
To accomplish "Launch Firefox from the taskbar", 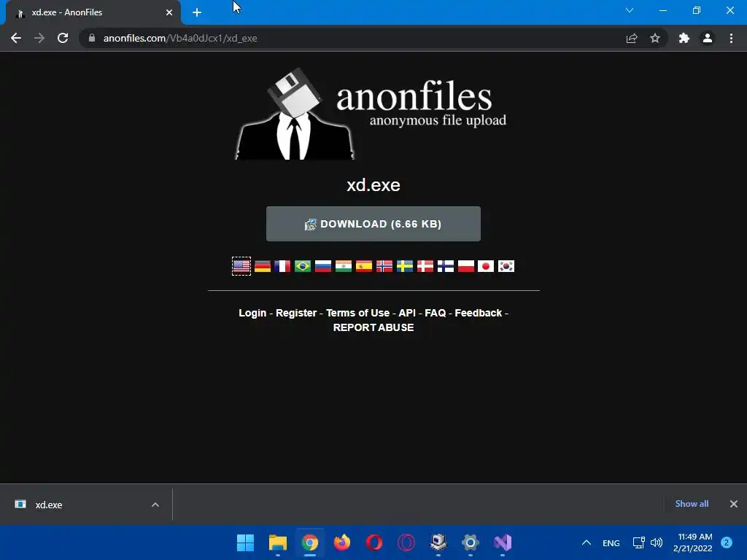I will [342, 542].
